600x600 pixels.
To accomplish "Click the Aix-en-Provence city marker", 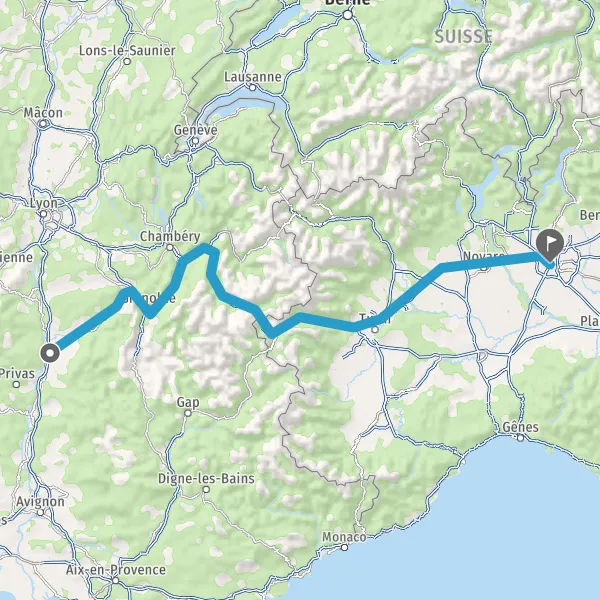I will coord(116,581).
